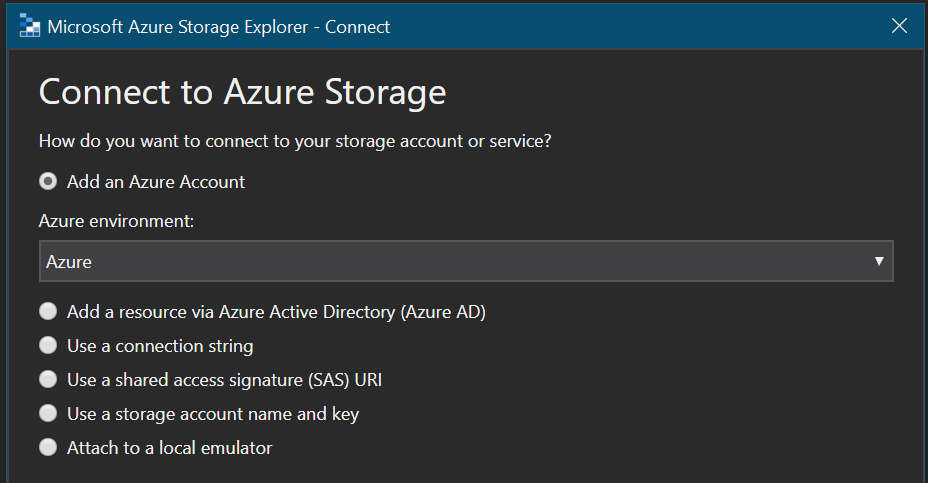The height and width of the screenshot is (483, 928).
Task: Click the Azure environment dropdown arrow
Action: tap(879, 262)
